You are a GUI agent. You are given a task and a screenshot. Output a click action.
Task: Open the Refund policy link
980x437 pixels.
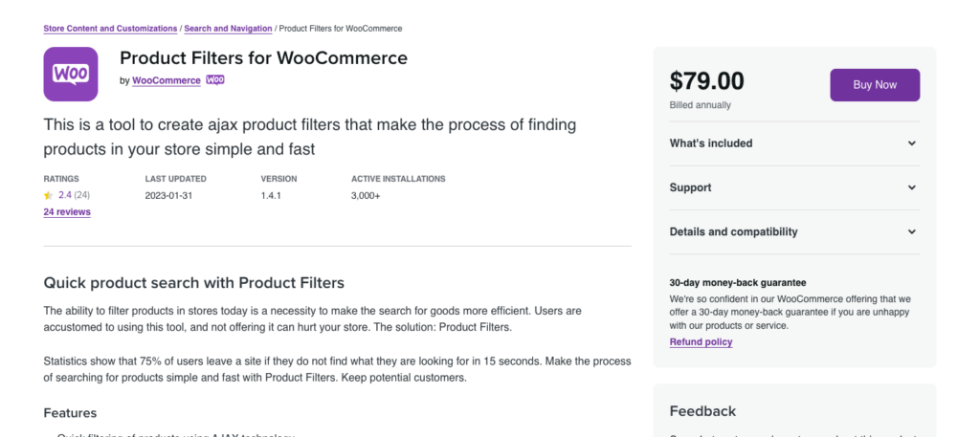[701, 342]
